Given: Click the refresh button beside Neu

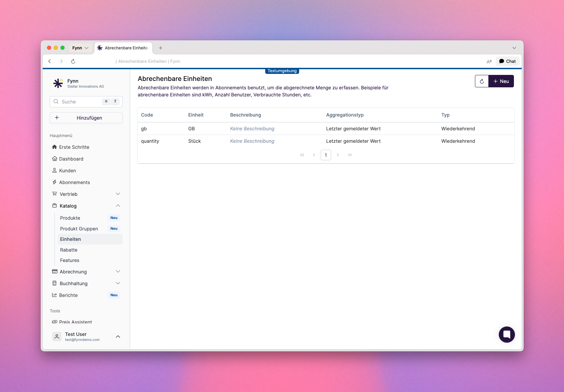Looking at the screenshot, I should [x=482, y=81].
